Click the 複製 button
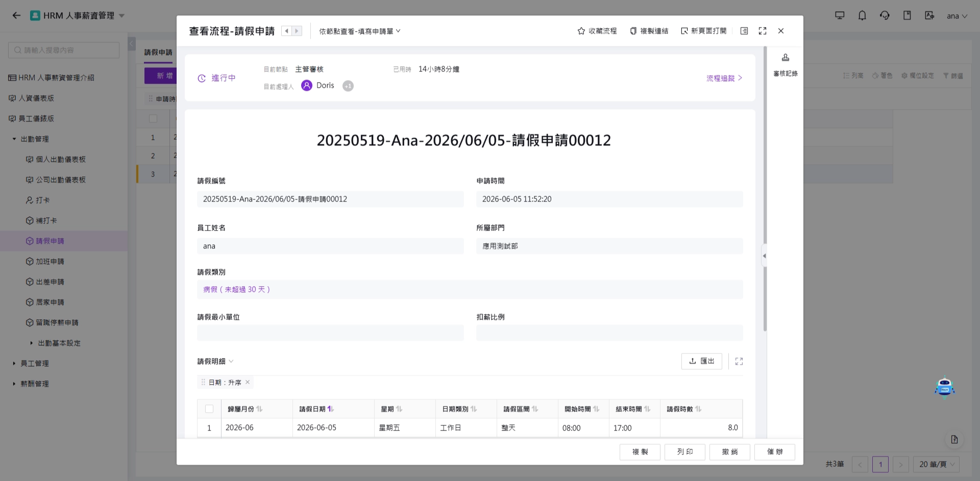Viewport: 980px width, 481px height. click(640, 452)
